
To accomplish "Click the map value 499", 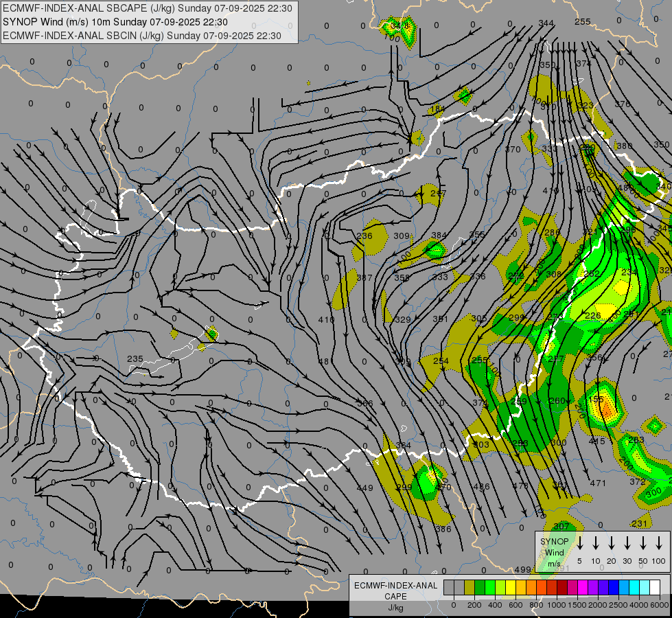I will (523, 569).
